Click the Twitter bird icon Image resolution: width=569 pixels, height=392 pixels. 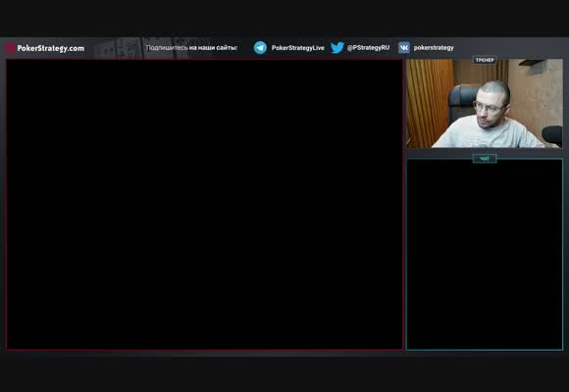[337, 47]
